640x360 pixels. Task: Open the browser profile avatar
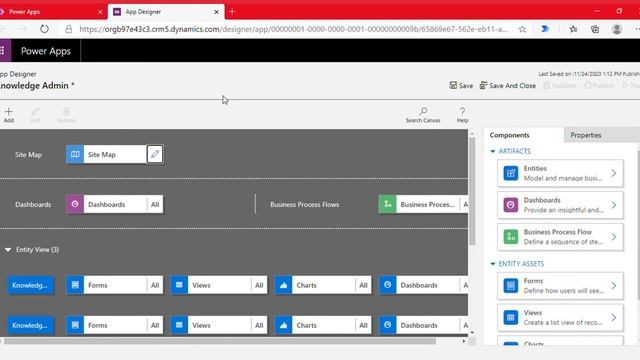[617, 29]
